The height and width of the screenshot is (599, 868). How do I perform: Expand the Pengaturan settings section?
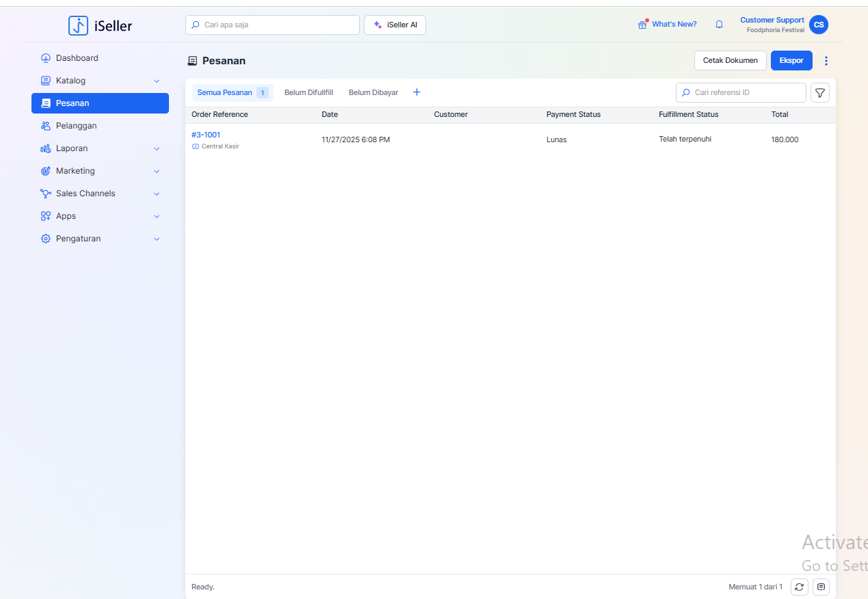[100, 239]
